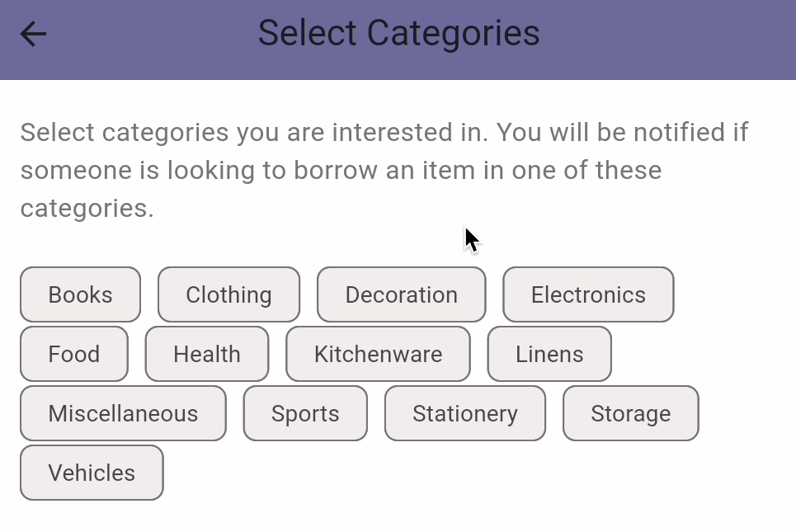Enable the Linens category
796x532 pixels.
pyautogui.click(x=549, y=354)
